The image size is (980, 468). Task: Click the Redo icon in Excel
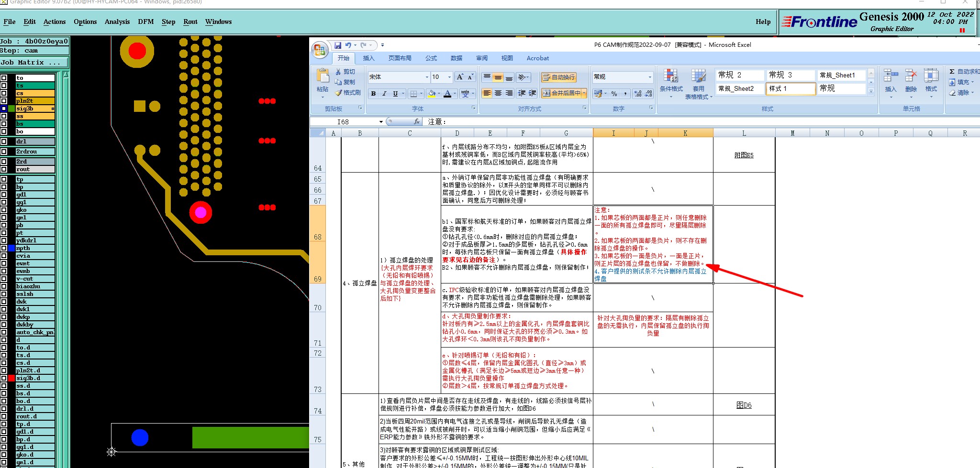(x=364, y=45)
